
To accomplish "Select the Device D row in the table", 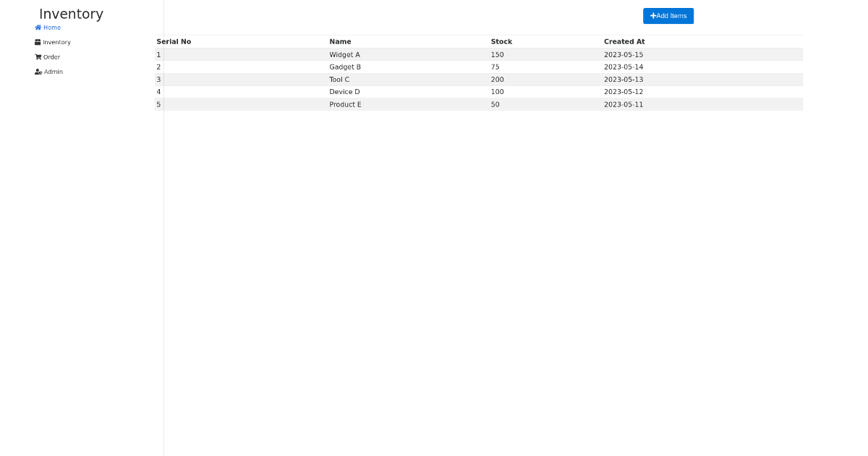I will (x=344, y=92).
